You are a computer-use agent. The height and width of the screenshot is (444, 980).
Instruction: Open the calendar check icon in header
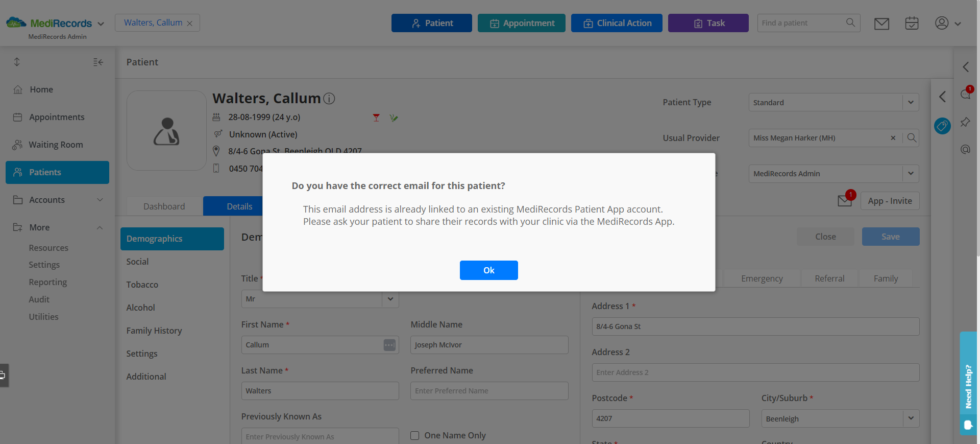click(x=912, y=24)
